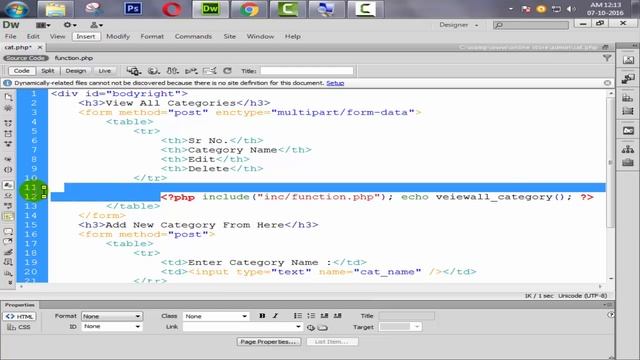Click the search field in the header
The width and height of the screenshot is (640, 360).
pos(531,25)
